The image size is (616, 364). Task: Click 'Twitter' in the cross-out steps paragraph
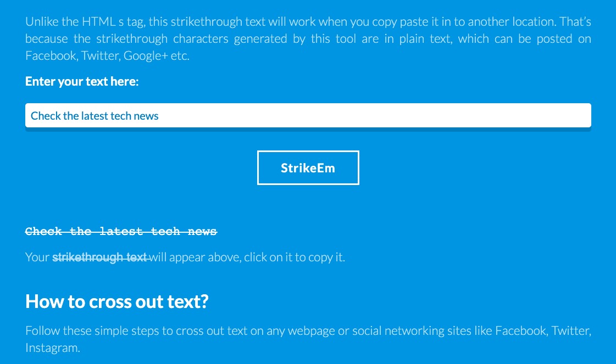coord(570,331)
